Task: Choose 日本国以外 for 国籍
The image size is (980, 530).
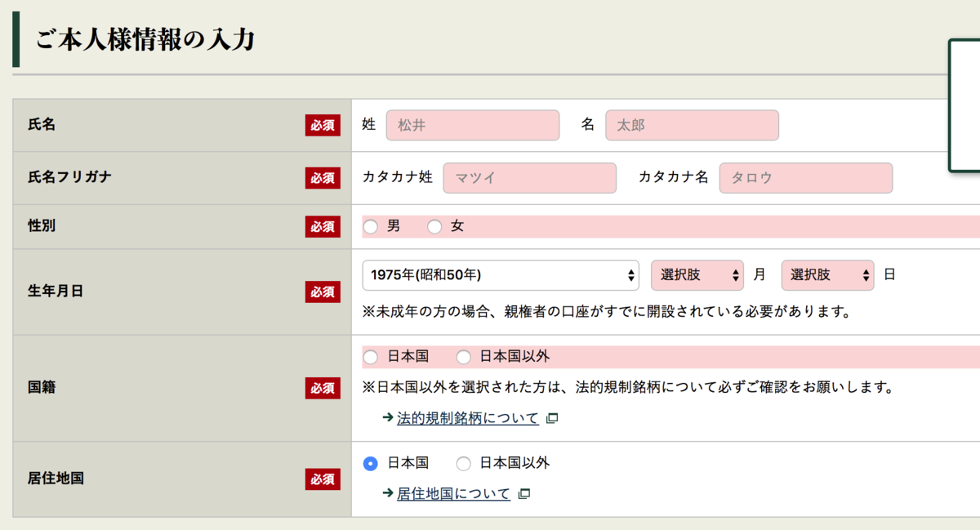Action: 464,357
